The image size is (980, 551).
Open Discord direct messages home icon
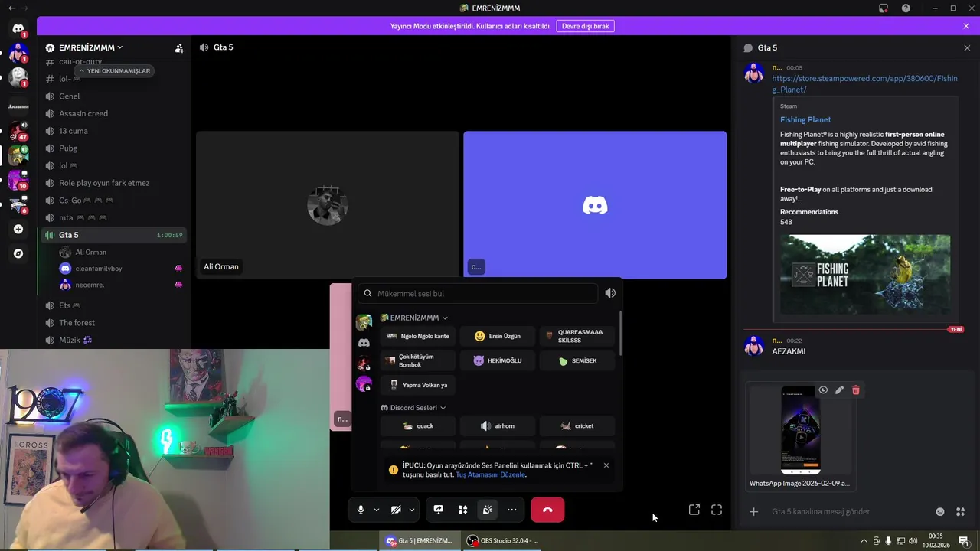click(x=18, y=29)
